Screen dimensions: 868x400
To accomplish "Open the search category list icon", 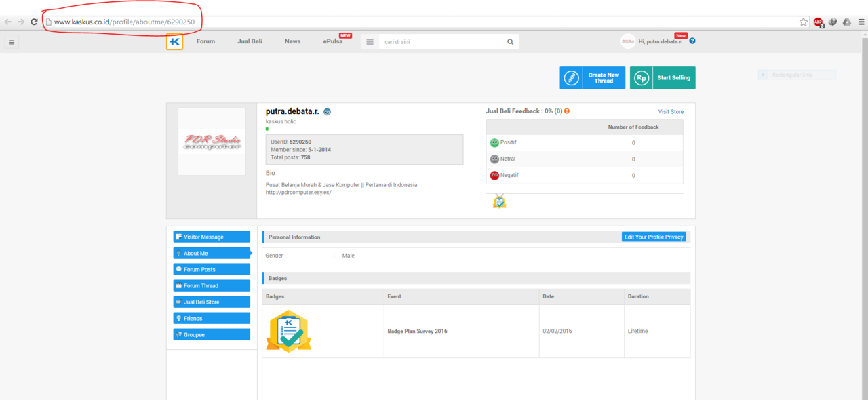I will [x=370, y=42].
